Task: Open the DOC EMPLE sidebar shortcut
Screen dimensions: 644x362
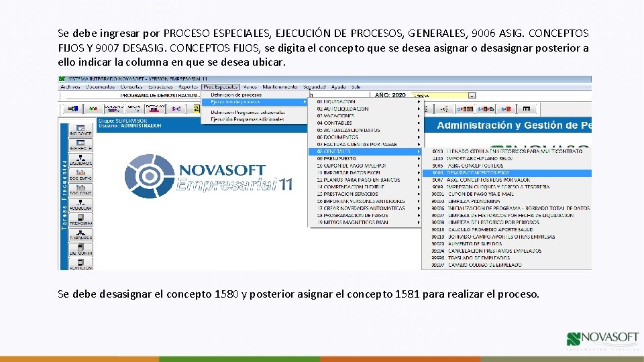Action: 80,175
